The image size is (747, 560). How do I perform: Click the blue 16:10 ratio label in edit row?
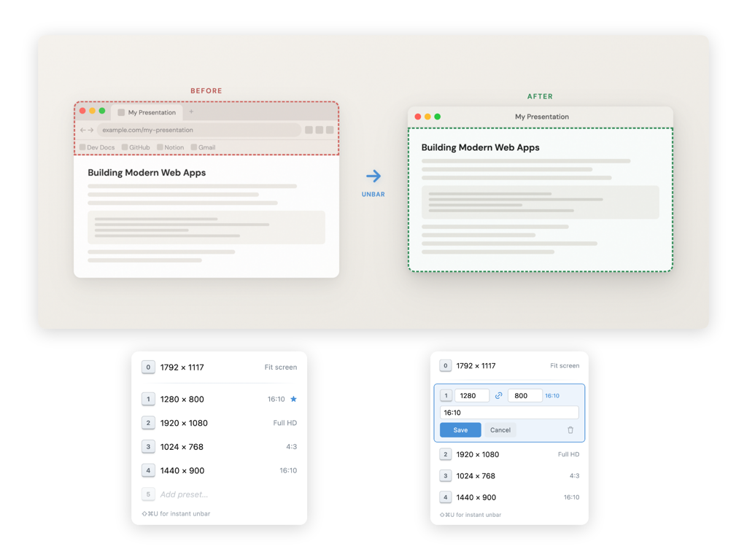552,396
